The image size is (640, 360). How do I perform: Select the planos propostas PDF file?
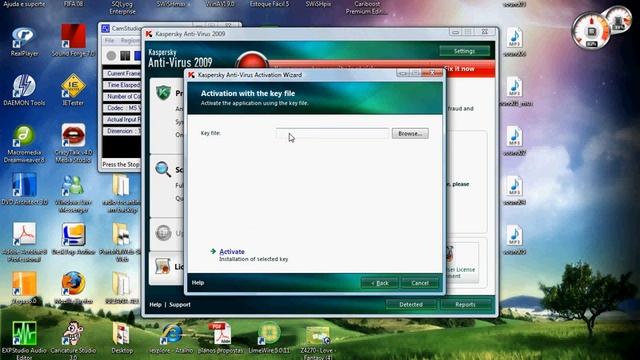tap(220, 338)
